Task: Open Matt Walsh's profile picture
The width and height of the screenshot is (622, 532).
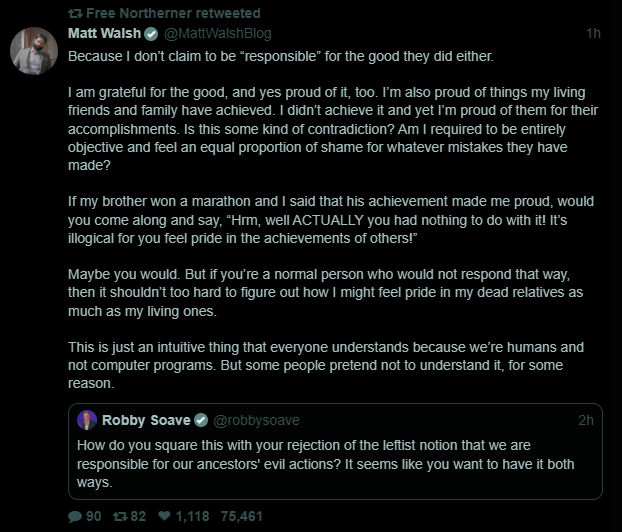Action: point(35,51)
